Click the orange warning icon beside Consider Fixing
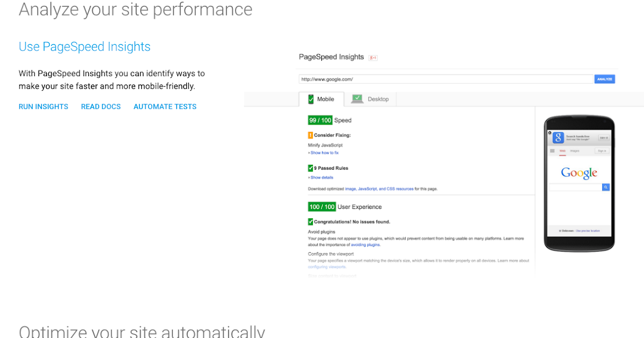The image size is (644, 338). pyautogui.click(x=311, y=135)
